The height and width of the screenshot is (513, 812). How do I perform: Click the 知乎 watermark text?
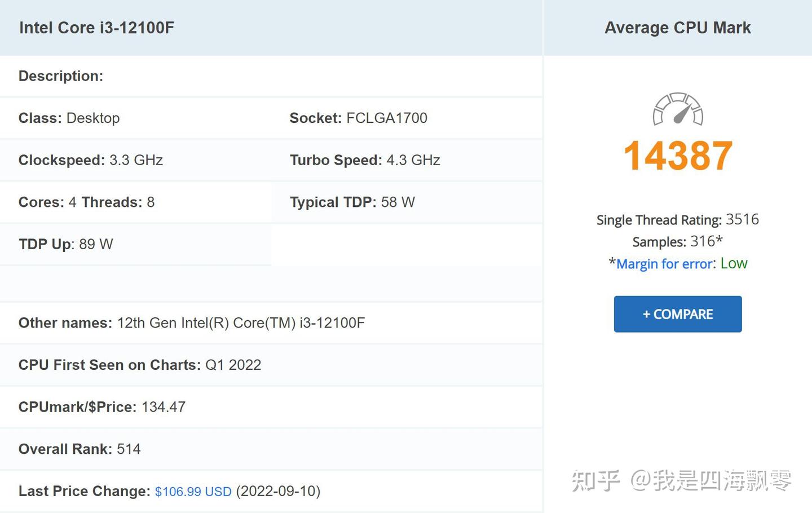(597, 480)
